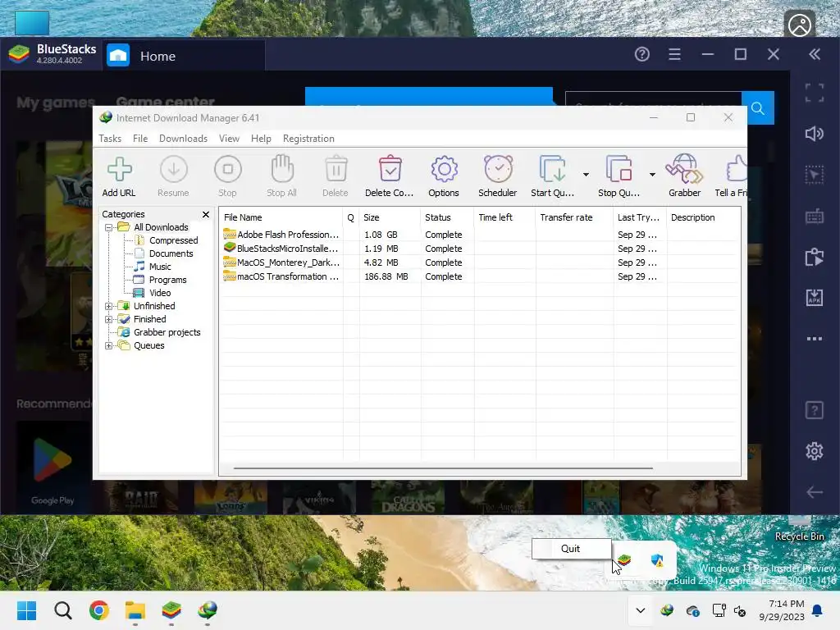The height and width of the screenshot is (630, 840).
Task: Open the View menu
Action: [x=229, y=138]
